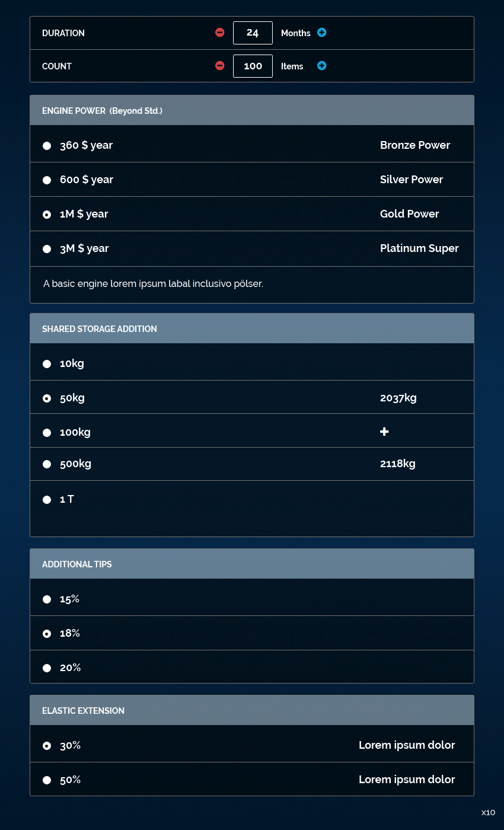Image resolution: width=504 pixels, height=830 pixels.
Task: Select 10kg shared storage option
Action: (47, 364)
